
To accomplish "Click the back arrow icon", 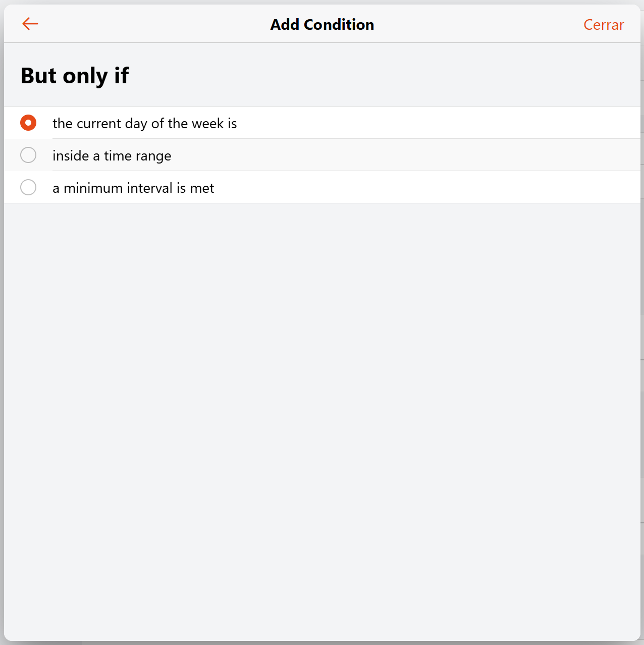I will pos(30,24).
